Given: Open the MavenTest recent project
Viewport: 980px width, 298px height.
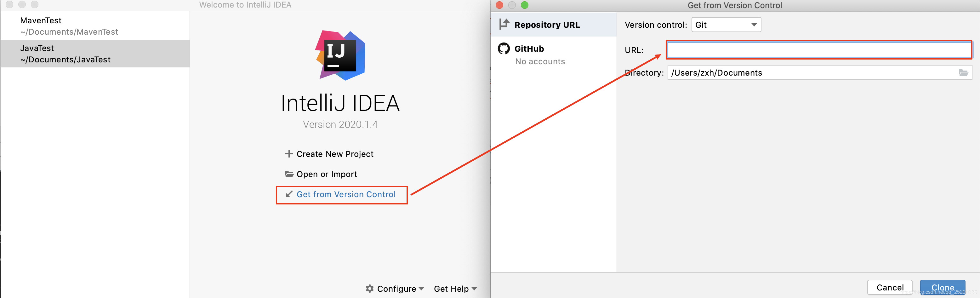Looking at the screenshot, I should 95,26.
